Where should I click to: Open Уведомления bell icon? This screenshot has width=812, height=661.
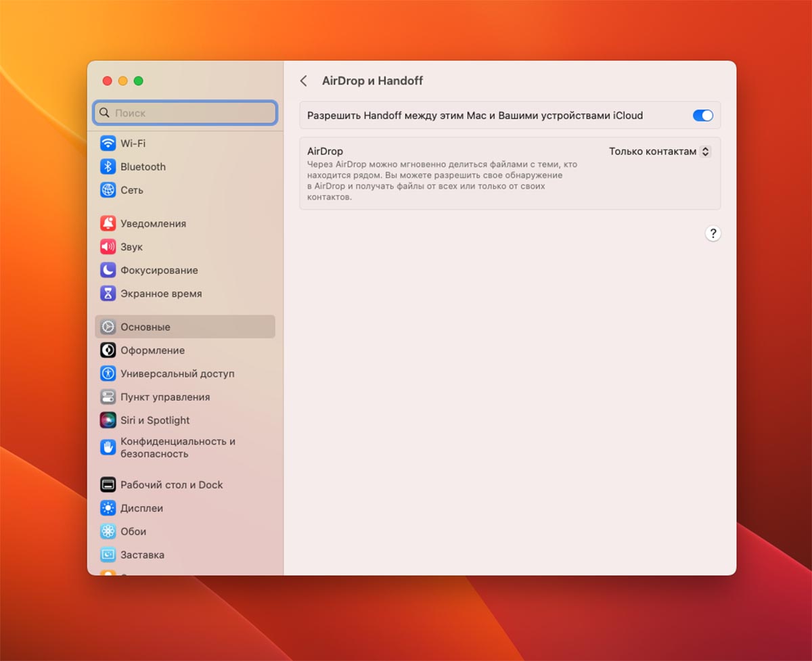[x=108, y=223]
